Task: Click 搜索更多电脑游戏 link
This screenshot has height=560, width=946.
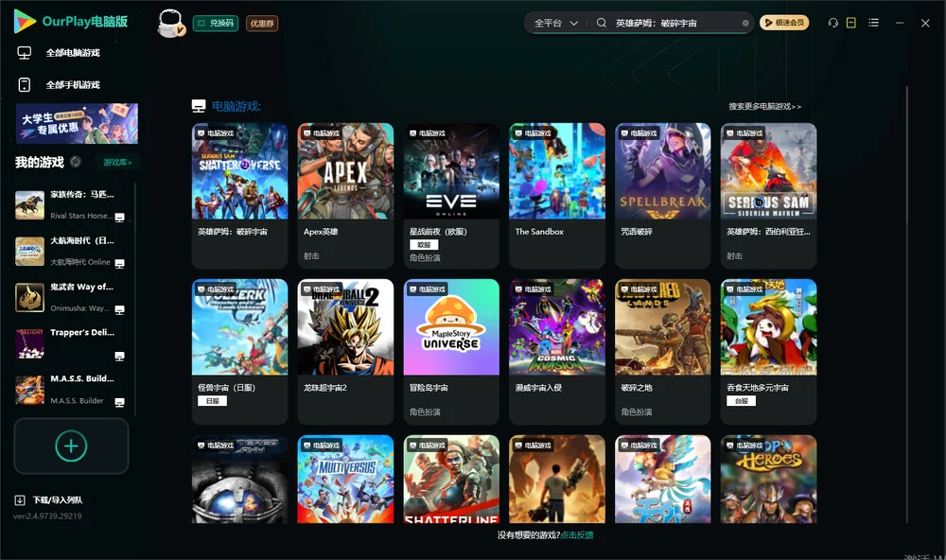Action: (764, 106)
